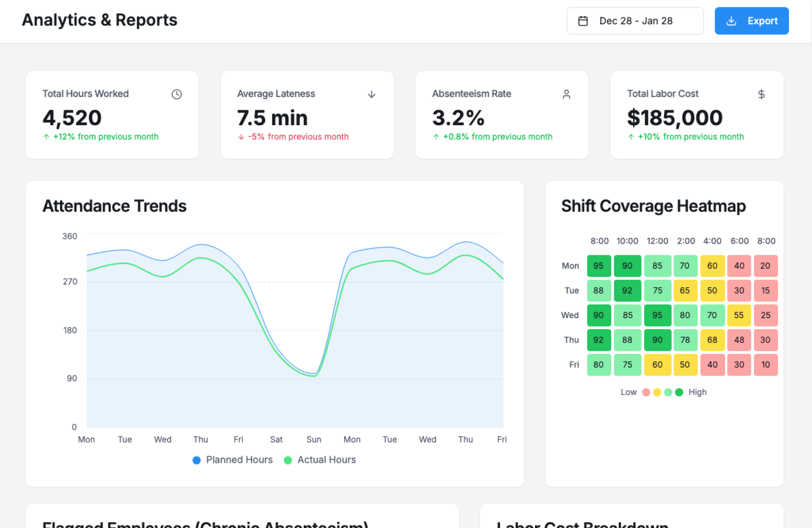This screenshot has height=528, width=812.
Task: Select the Friday 8:00 PM cell showing 10
Action: [x=765, y=365]
